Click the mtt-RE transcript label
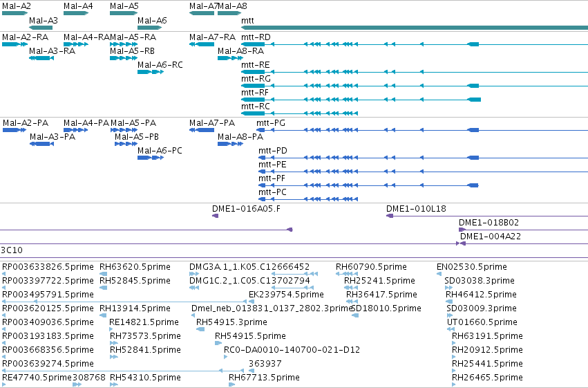 click(x=256, y=65)
